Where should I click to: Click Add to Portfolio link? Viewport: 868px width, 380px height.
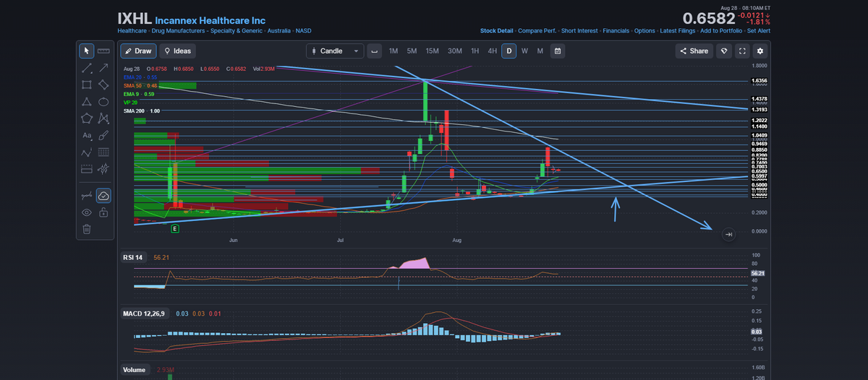(721, 31)
